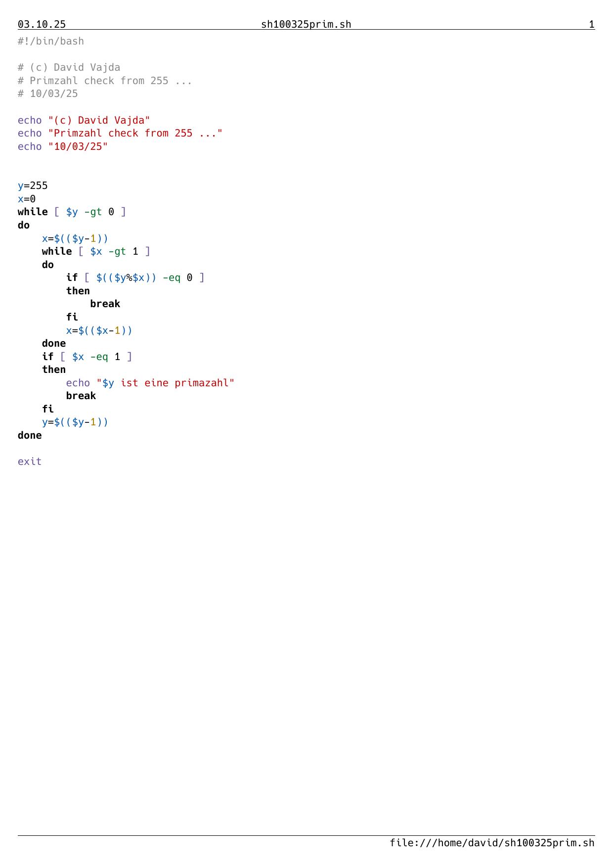
Task: Click the x=$(($x-1)) decrement line
Action: (99, 330)
